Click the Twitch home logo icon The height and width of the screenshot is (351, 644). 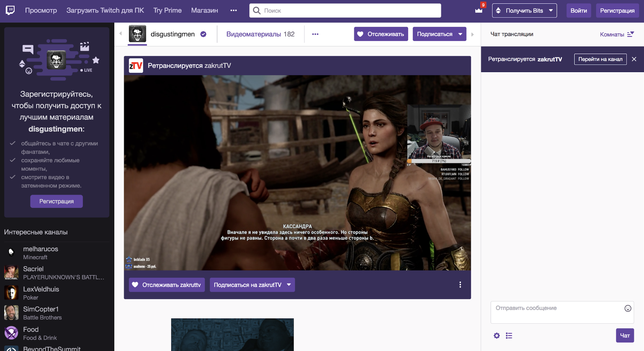coord(10,10)
